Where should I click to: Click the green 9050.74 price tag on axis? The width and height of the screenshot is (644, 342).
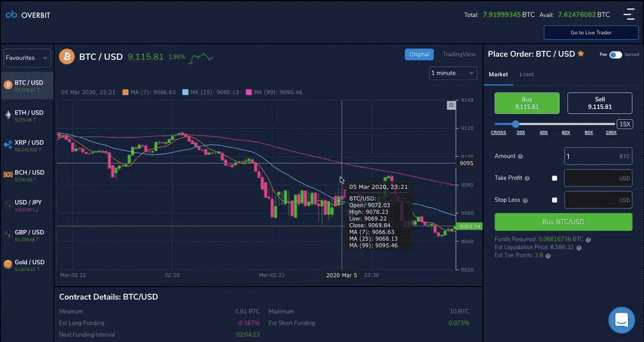(x=469, y=226)
